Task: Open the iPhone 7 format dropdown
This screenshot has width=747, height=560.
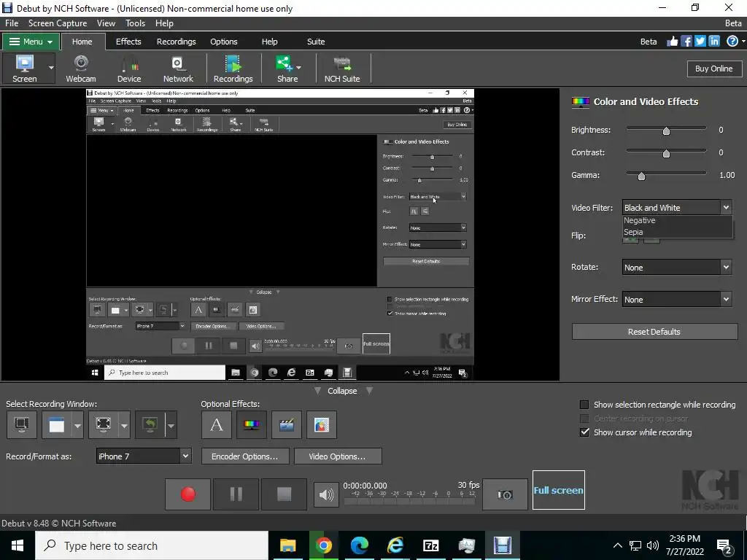Action: [144, 456]
